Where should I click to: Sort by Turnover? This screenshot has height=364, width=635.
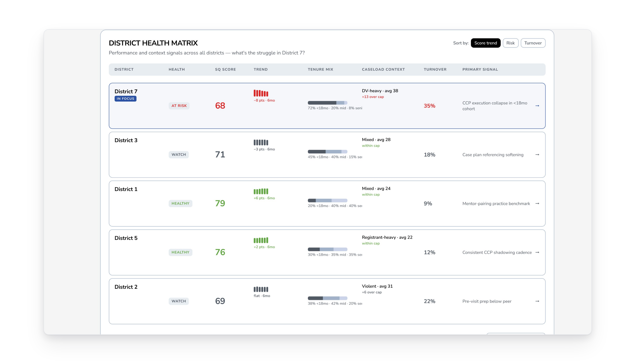point(533,43)
